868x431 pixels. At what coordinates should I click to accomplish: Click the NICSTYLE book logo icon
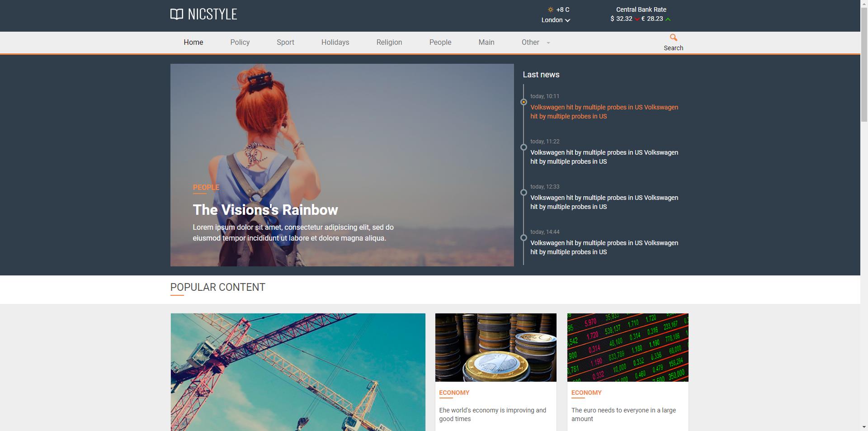(176, 14)
